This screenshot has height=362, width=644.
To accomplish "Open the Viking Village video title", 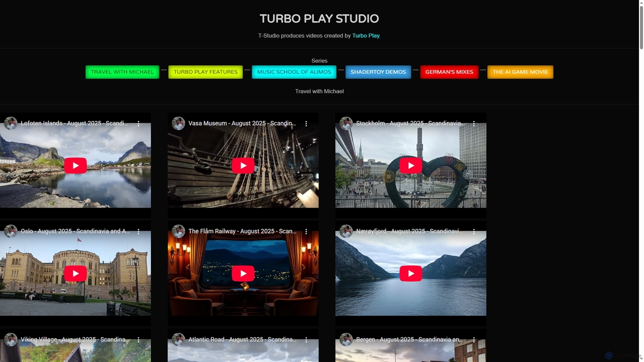I will click(x=74, y=339).
